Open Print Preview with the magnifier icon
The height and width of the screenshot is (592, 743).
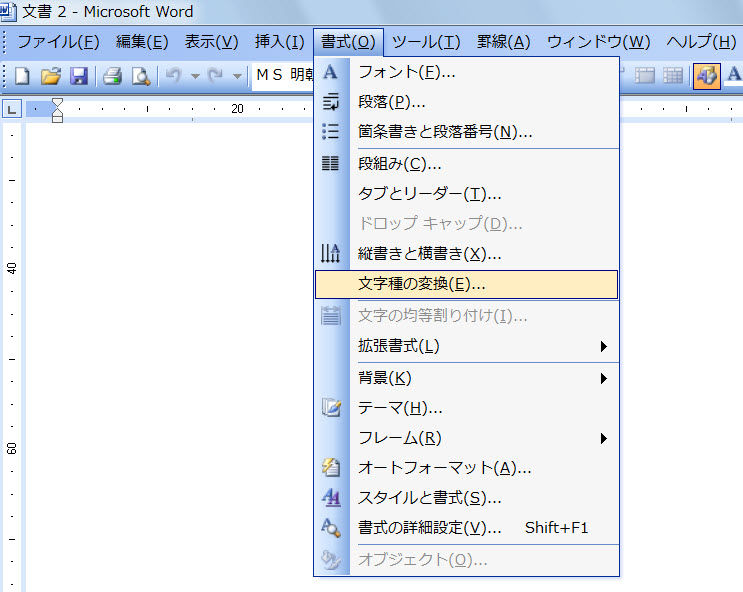[140, 76]
